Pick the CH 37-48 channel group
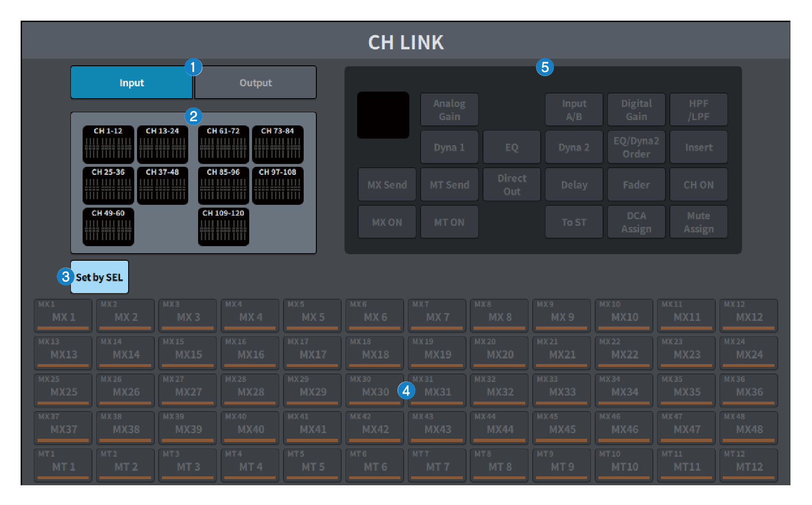This screenshot has height=505, width=812. tap(162, 186)
